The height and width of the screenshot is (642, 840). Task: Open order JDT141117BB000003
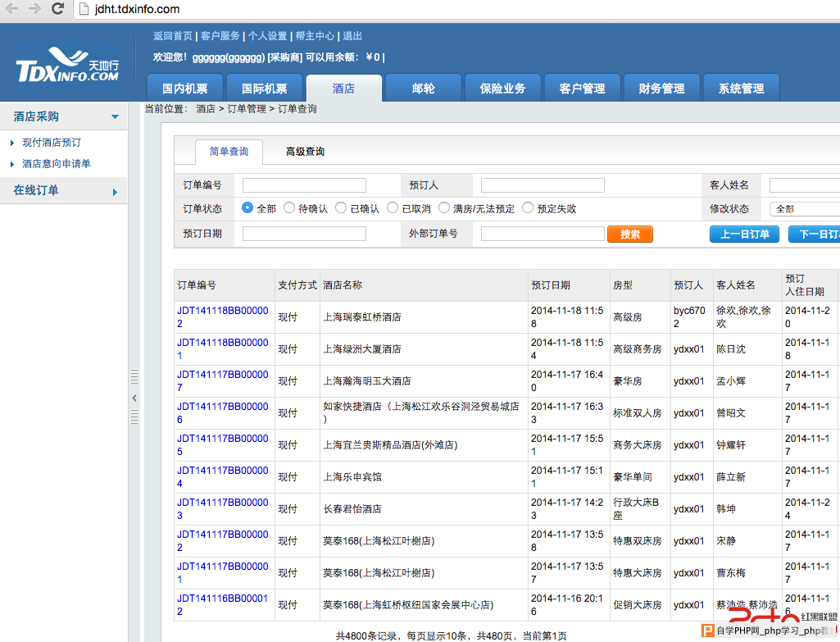point(222,508)
